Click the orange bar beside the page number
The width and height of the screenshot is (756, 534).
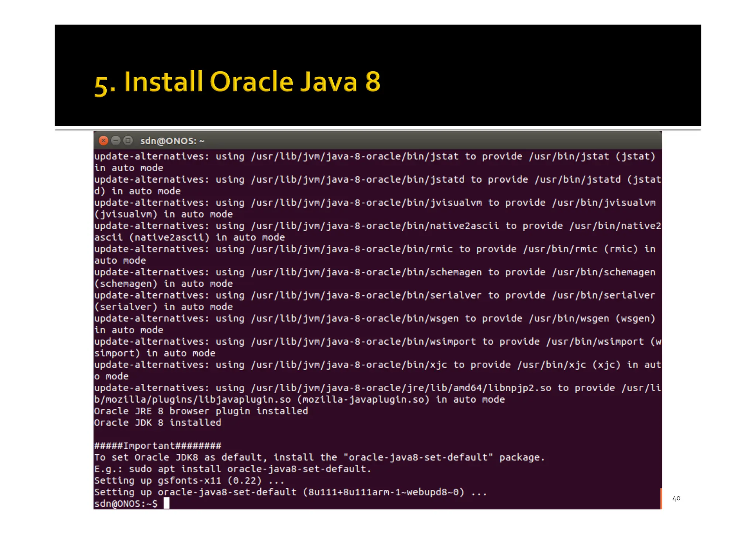(x=661, y=499)
